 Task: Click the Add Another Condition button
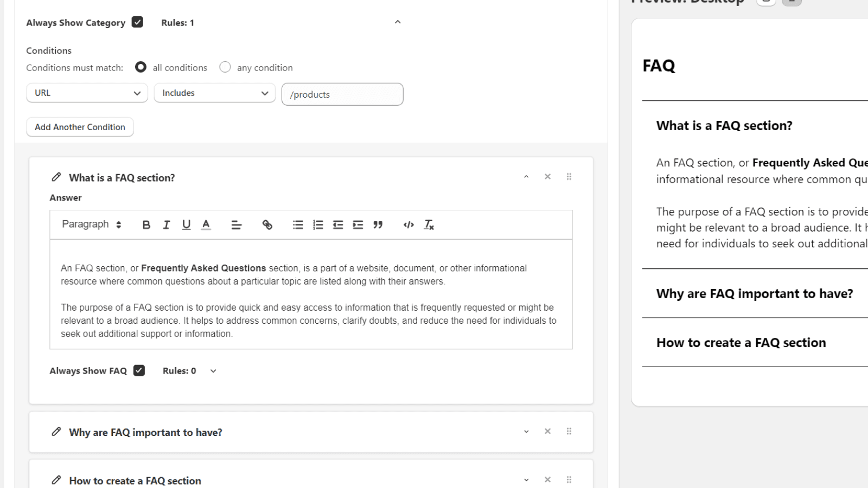pos(80,127)
